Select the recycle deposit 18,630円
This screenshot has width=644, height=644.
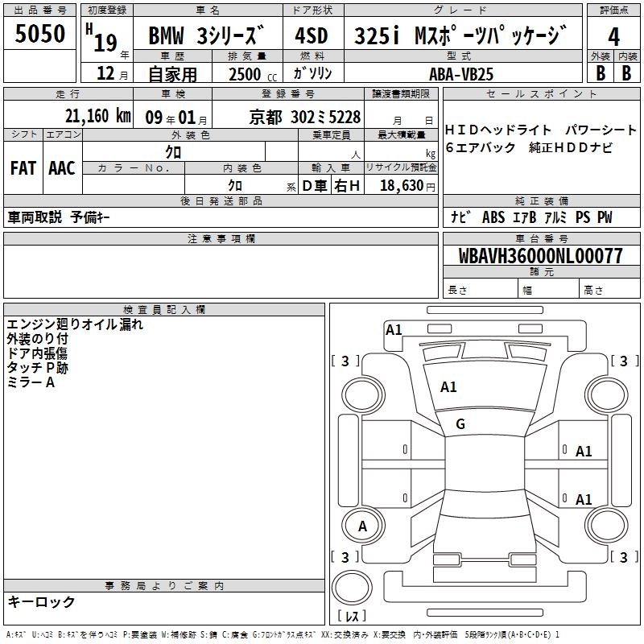tap(407, 186)
